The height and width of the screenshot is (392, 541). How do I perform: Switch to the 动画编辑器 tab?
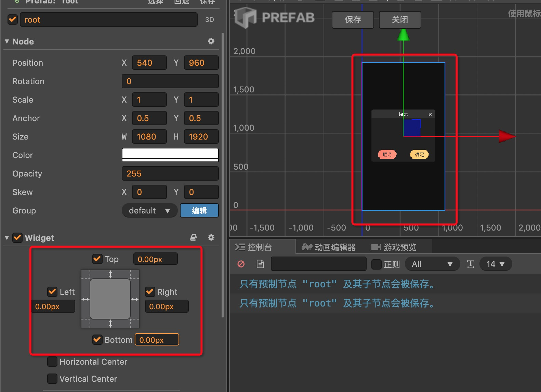pyautogui.click(x=329, y=247)
